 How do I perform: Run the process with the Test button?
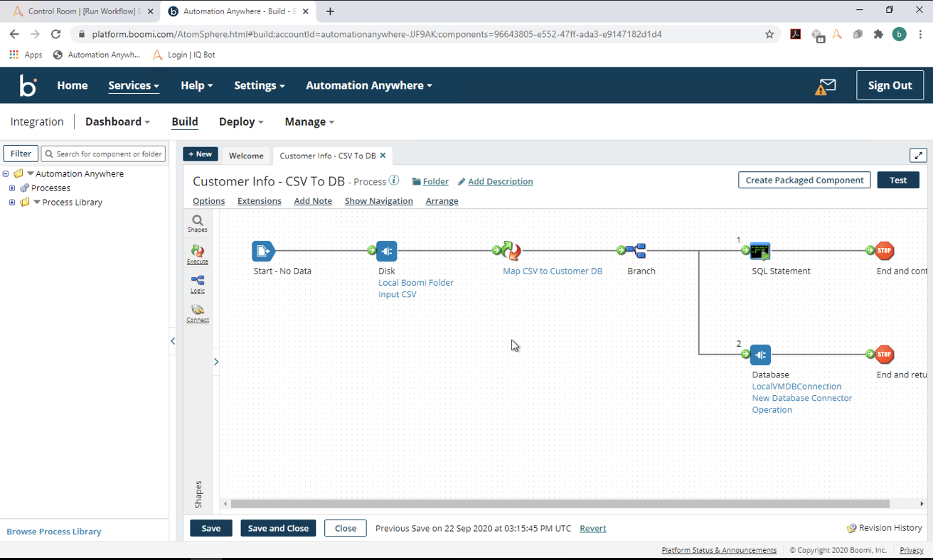tap(898, 181)
